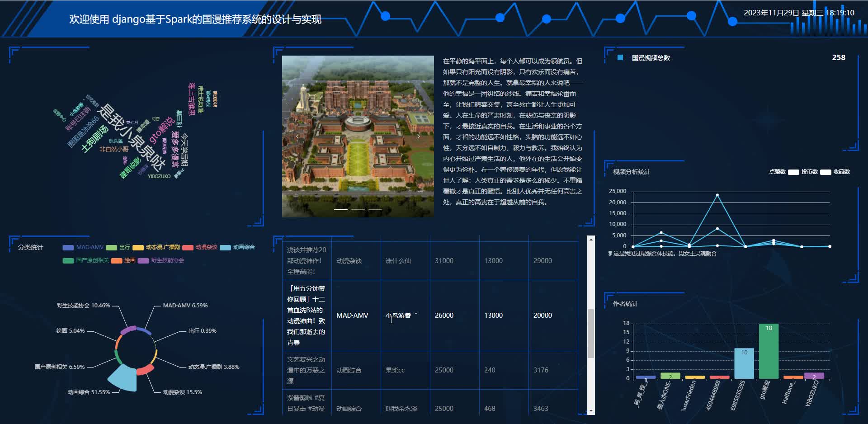The width and height of the screenshot is (868, 424).
Task: Click the 小鸟游香 author cell
Action: pos(398,316)
